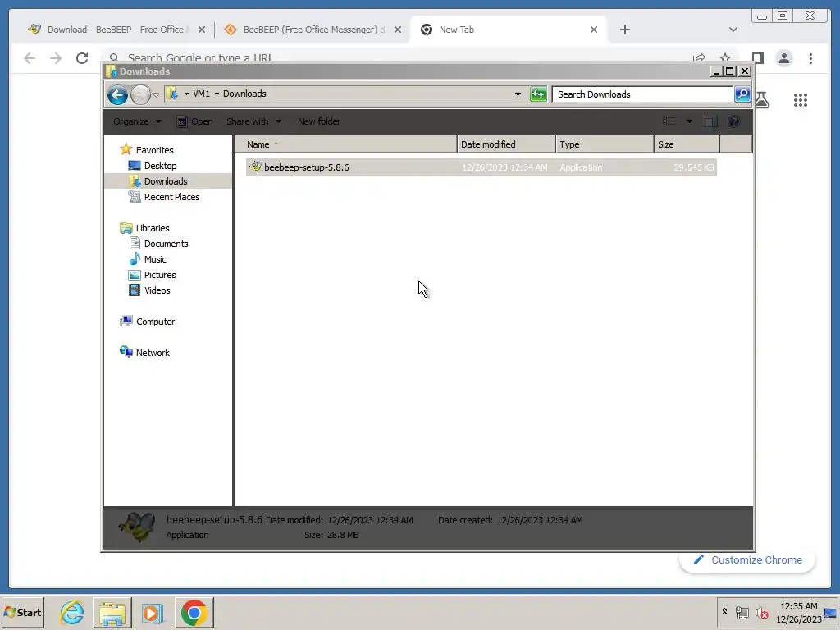840x630 pixels.
Task: Click the Explorer forward navigation arrow
Action: tap(140, 95)
